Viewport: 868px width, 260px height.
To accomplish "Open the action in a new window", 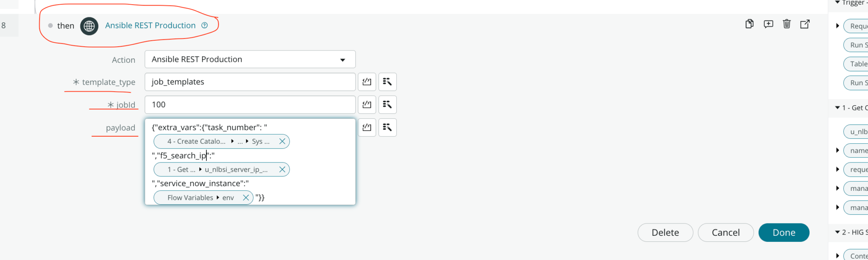I will (x=805, y=24).
